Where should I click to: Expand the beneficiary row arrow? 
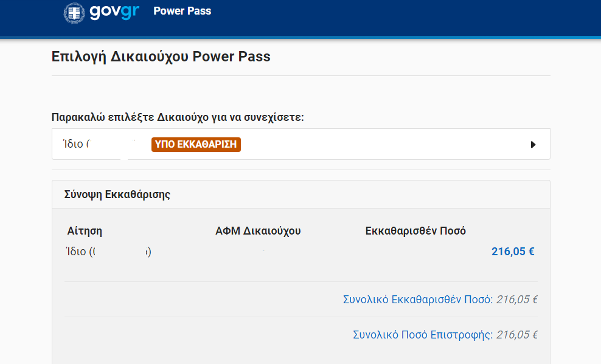pos(533,145)
